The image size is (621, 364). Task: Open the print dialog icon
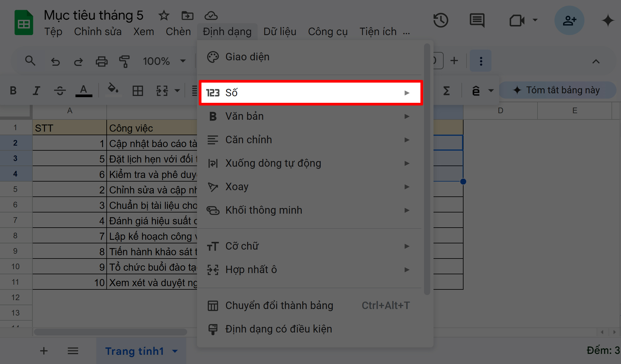click(102, 61)
